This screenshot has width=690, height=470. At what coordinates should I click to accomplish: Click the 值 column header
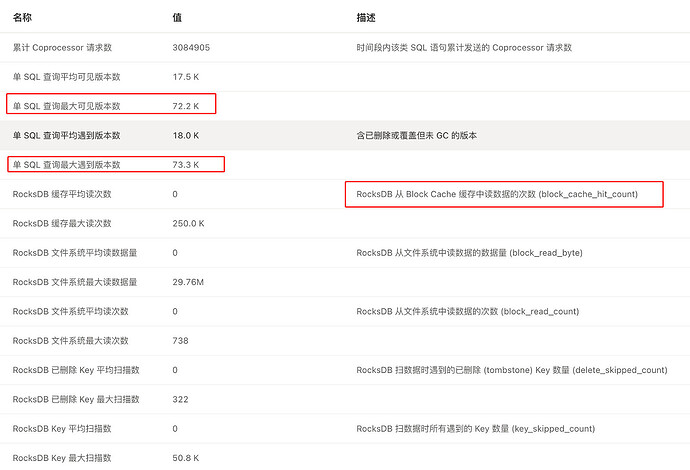(177, 18)
